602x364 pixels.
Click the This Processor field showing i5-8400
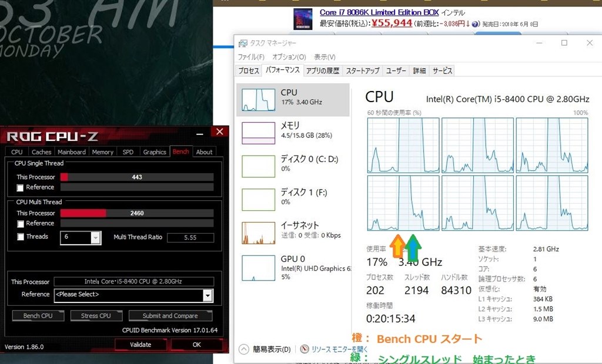[133, 282]
